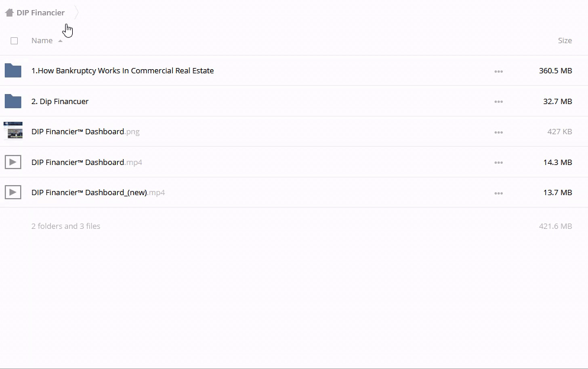
Task: Click the video icon for Dashboard_(new).mp4
Action: click(x=13, y=192)
